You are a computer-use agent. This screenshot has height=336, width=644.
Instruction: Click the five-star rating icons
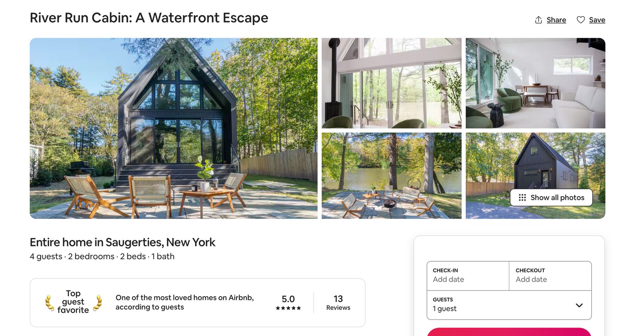tap(288, 308)
